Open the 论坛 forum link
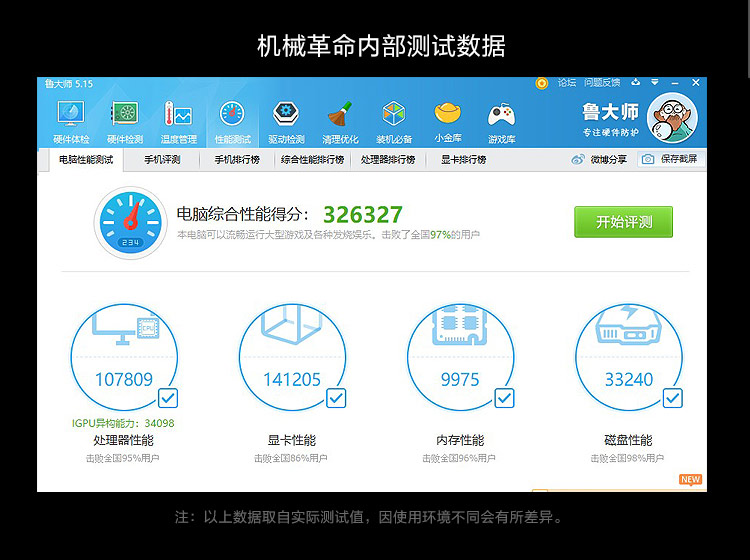This screenshot has width=750, height=560. 567,83
